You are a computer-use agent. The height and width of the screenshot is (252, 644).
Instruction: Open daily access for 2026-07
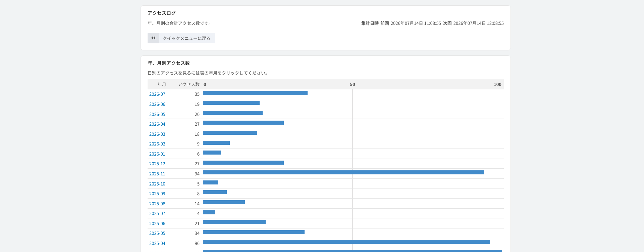coord(157,94)
